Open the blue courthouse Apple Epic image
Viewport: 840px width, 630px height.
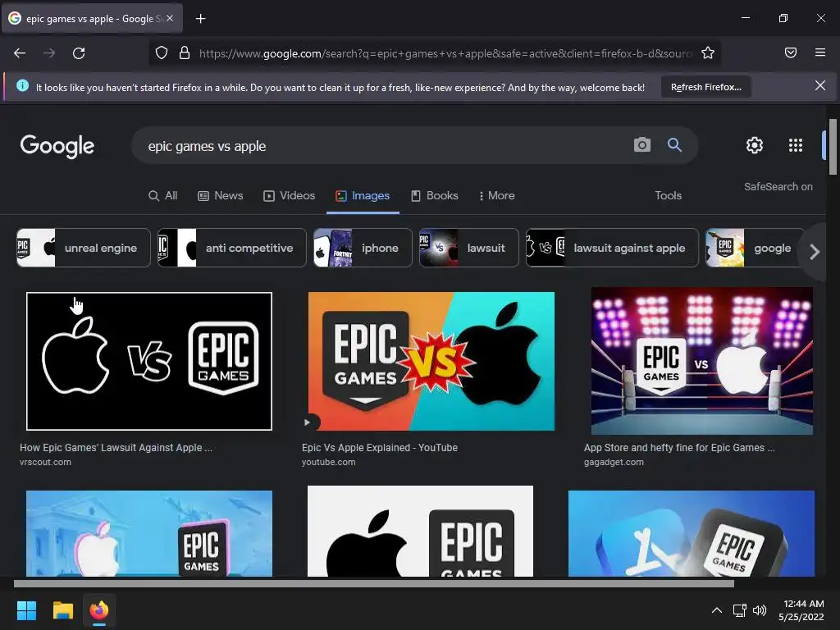[149, 533]
